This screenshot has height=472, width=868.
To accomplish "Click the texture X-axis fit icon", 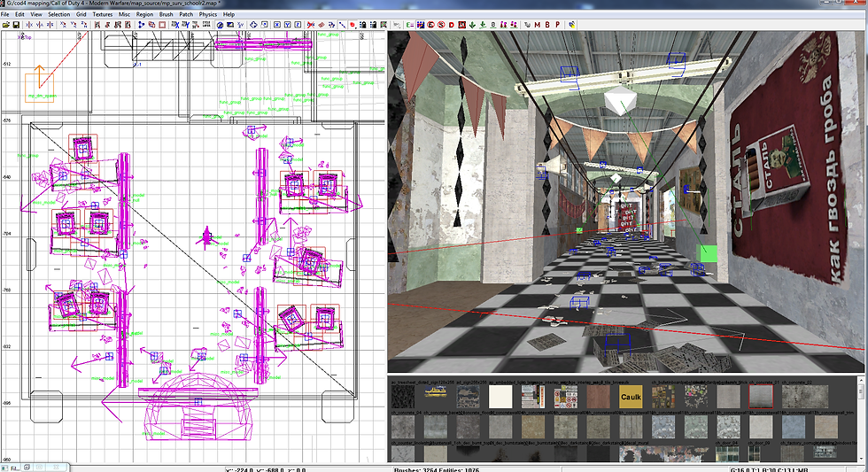I will point(175,25).
